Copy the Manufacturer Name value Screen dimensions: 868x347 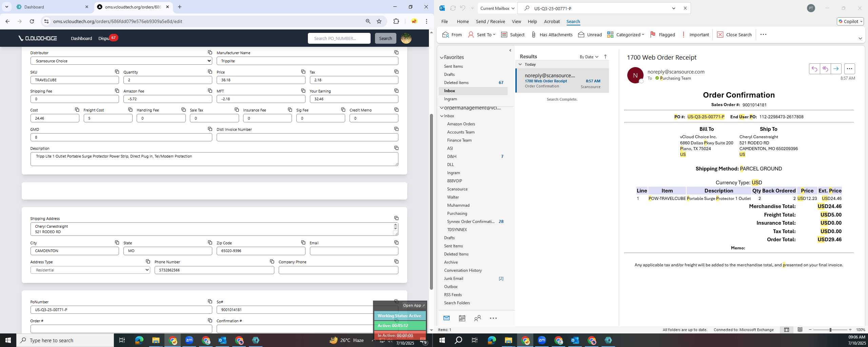tap(396, 53)
